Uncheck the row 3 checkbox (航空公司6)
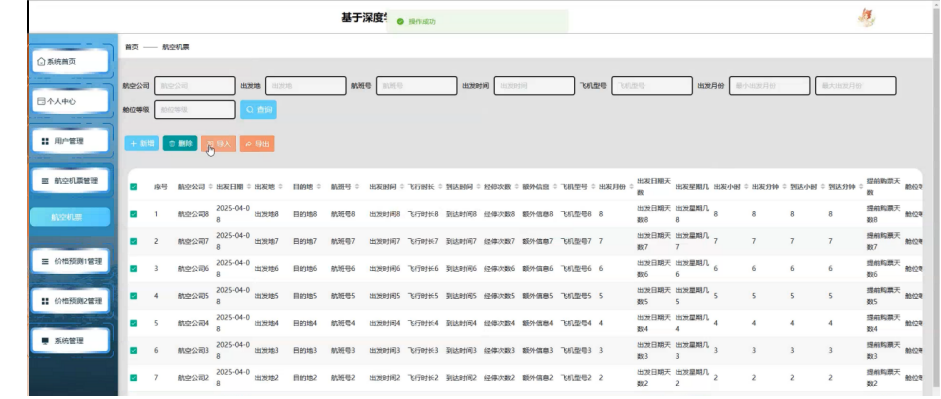 click(134, 268)
